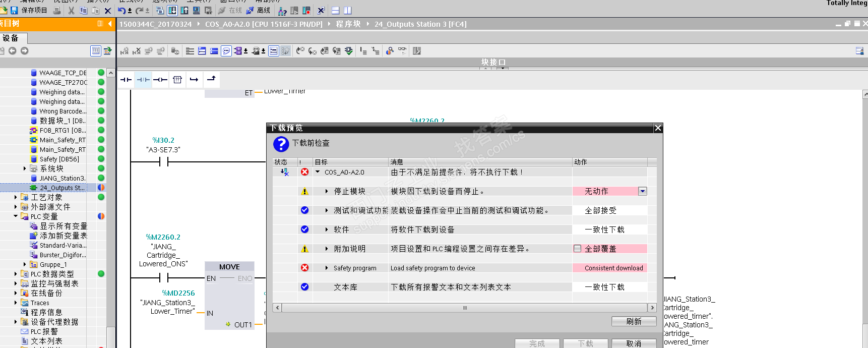868x348 pixels.
Task: Collapse the PLC变量 tree folder
Action: [x=16, y=216]
